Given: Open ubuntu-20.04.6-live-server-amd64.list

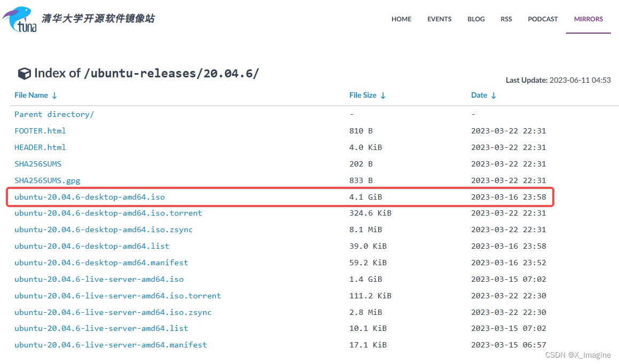Looking at the screenshot, I should [101, 328].
